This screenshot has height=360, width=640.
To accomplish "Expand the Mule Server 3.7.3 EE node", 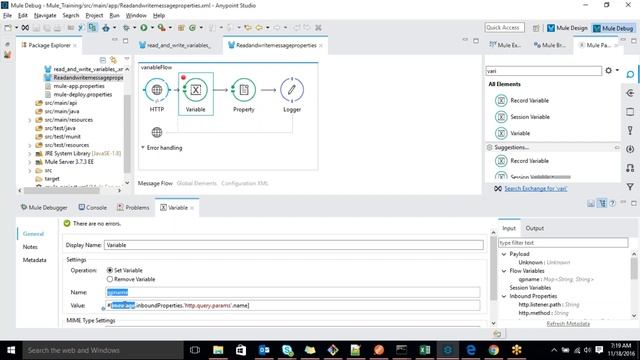I will tap(29, 162).
